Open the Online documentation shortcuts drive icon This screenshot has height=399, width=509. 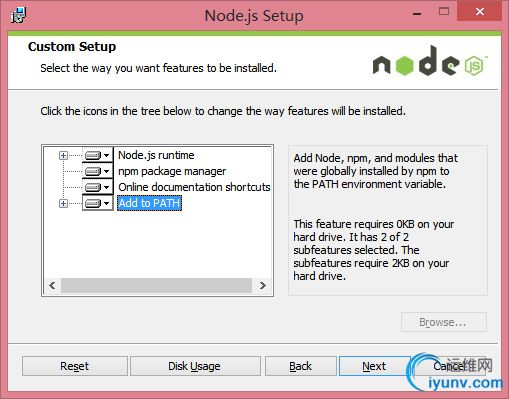[98, 187]
